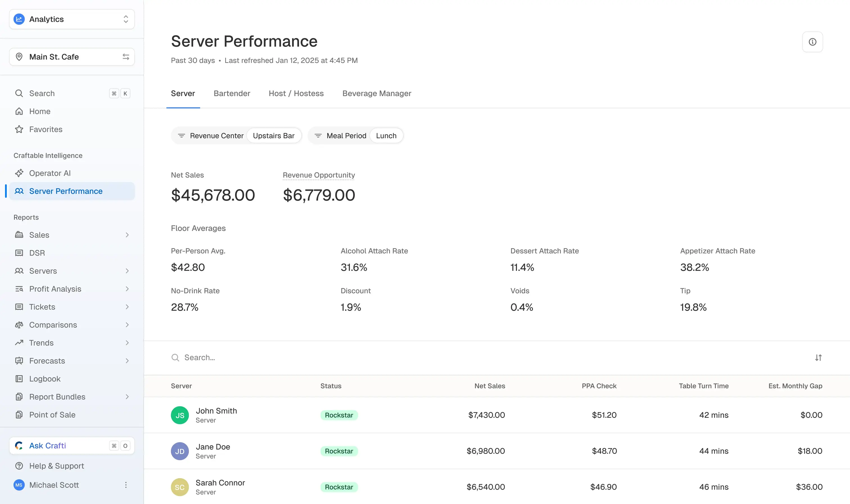Sort by Est. Monthly Gap column header

click(x=795, y=386)
